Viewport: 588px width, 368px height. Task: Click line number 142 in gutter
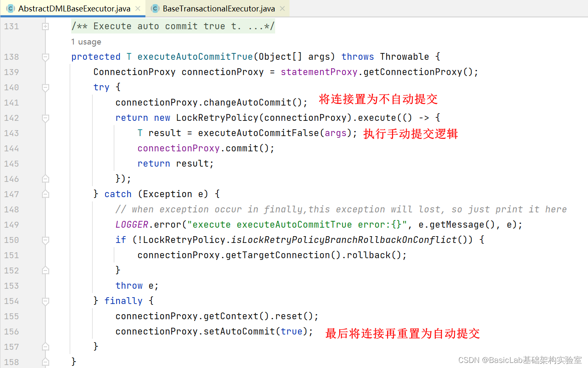coord(11,118)
